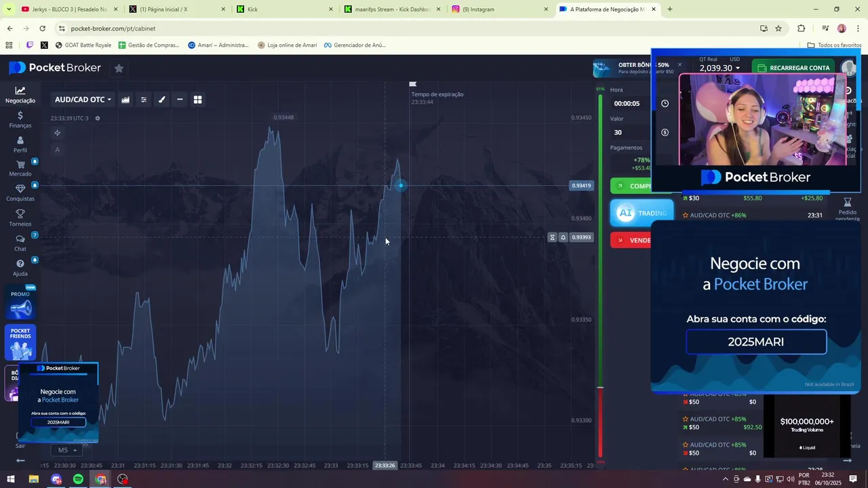Open the chart type selector icon
This screenshot has height=488, width=868.
point(125,100)
